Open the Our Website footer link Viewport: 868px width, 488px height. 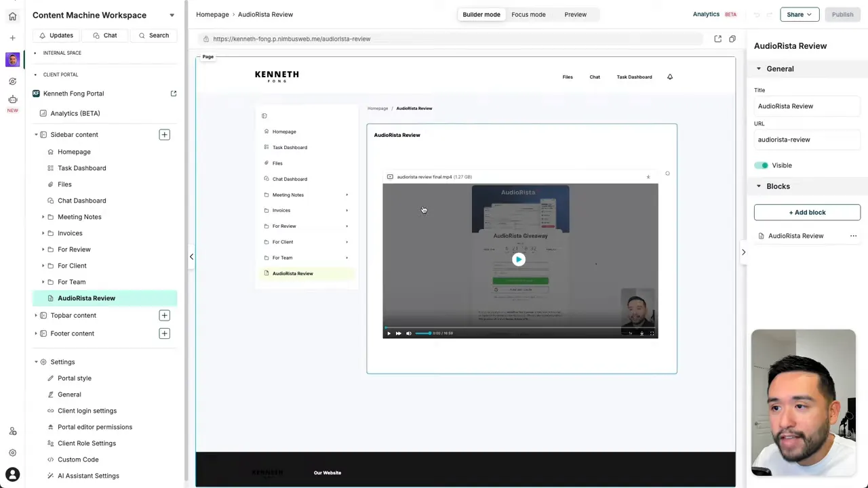tap(327, 472)
